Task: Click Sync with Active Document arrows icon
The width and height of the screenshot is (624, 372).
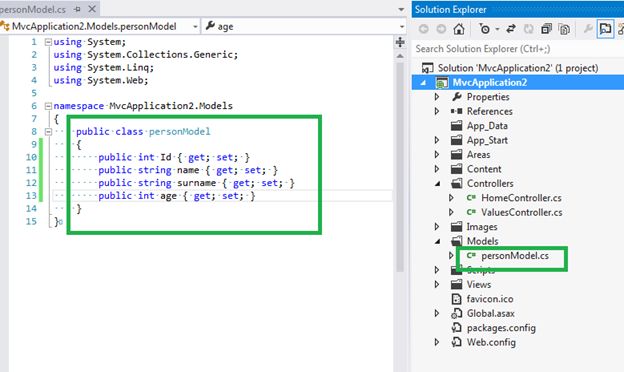Action: coord(511,29)
